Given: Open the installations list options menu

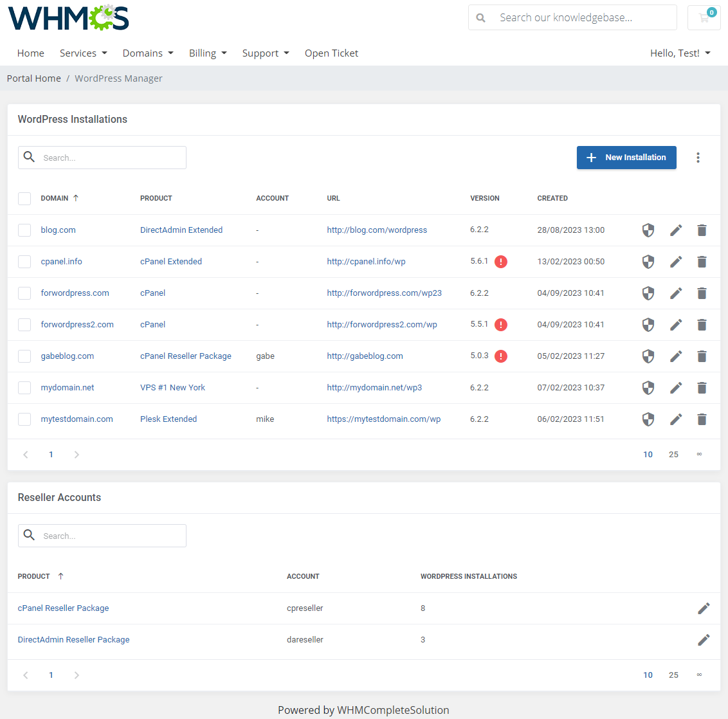Looking at the screenshot, I should [698, 157].
